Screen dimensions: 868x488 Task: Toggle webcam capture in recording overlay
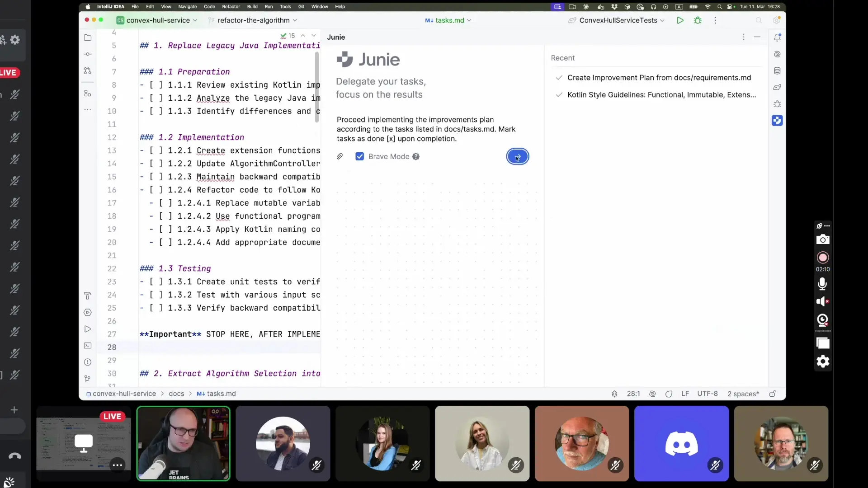pyautogui.click(x=822, y=320)
